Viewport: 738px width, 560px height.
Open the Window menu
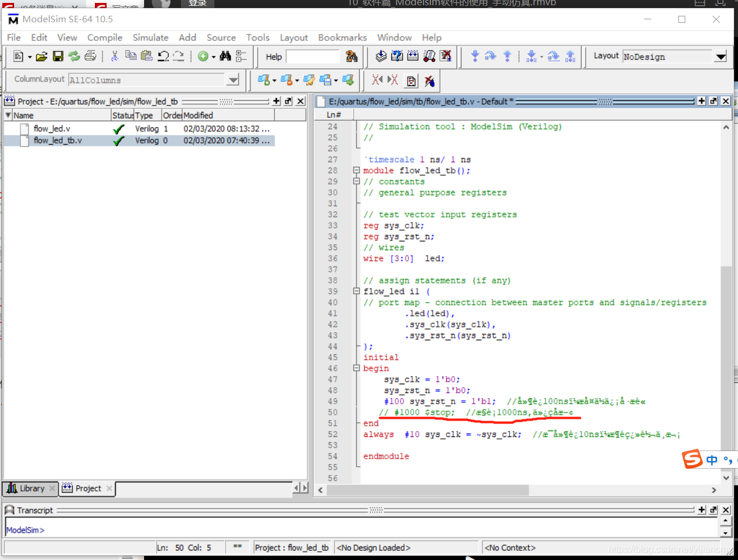(x=394, y=37)
